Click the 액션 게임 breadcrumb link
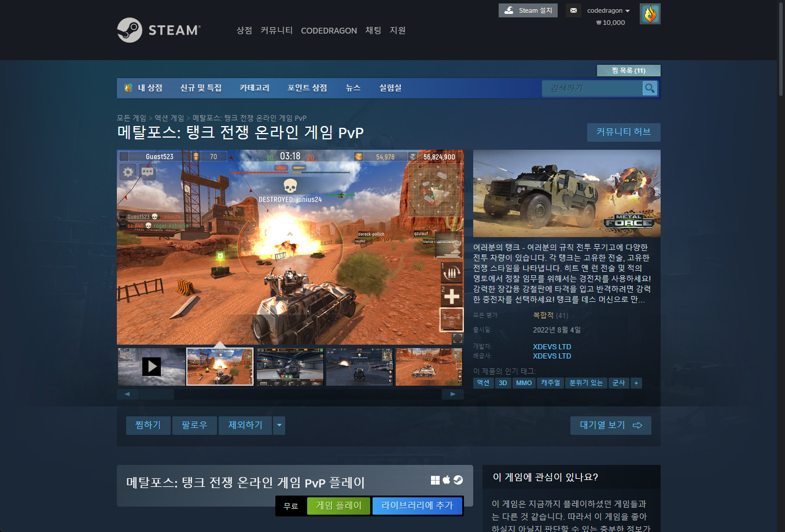The width and height of the screenshot is (785, 532). (x=169, y=118)
